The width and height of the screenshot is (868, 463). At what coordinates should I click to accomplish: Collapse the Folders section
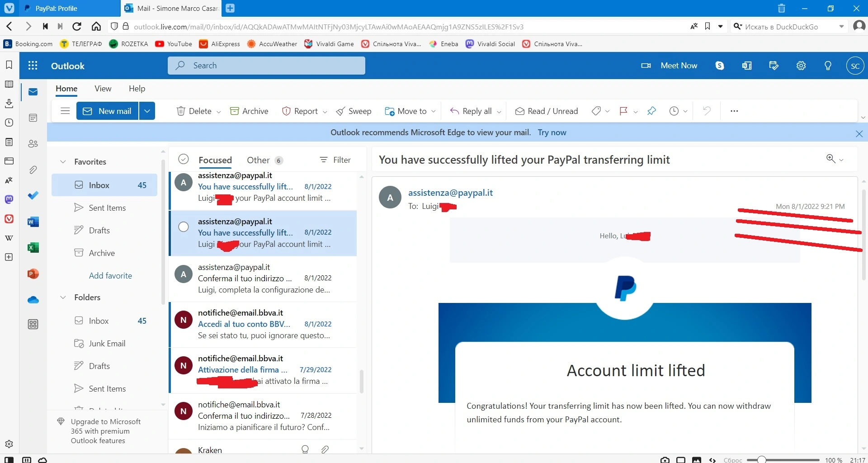pyautogui.click(x=63, y=298)
